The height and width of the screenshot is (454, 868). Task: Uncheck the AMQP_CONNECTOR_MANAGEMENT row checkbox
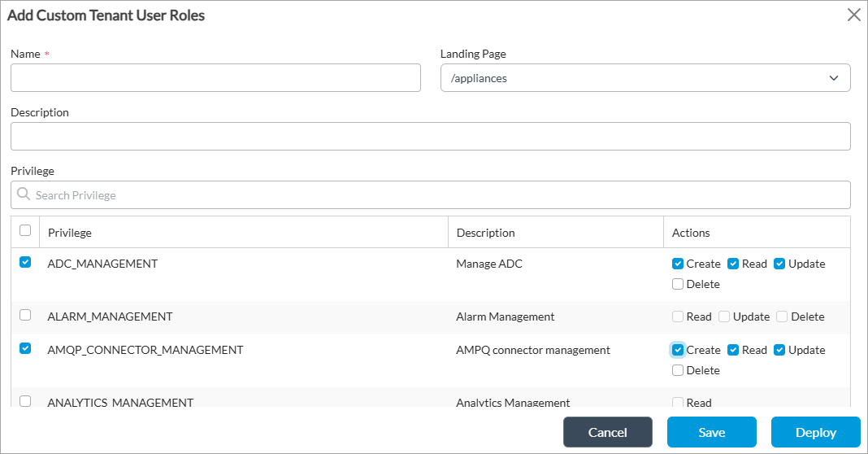[x=25, y=348]
